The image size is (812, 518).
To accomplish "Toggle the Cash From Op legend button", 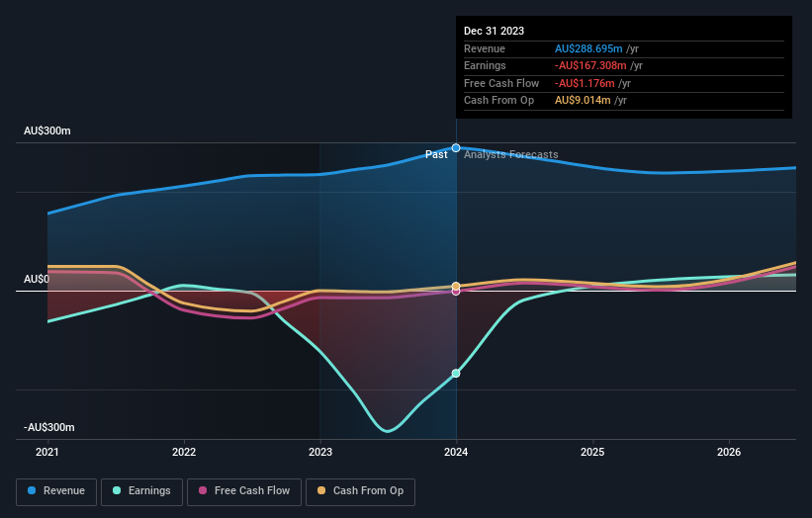I will pos(360,491).
